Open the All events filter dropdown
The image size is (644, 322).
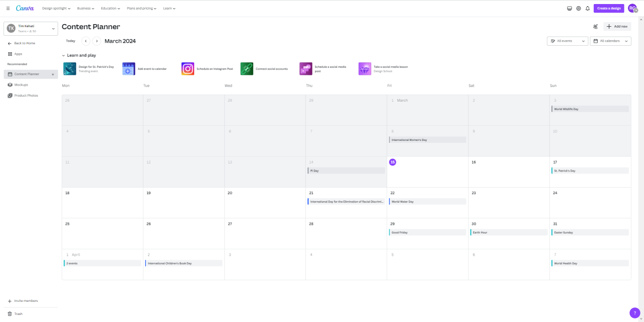click(x=568, y=41)
